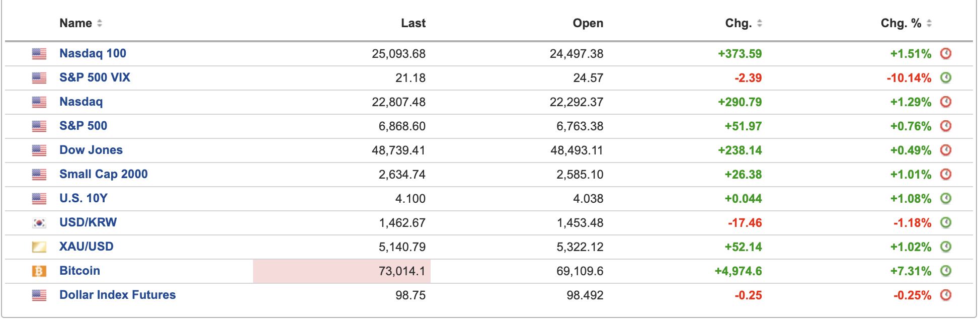980x322 pixels.
Task: Click the green clock icon for S&P 500 VIX
Action: [946, 77]
